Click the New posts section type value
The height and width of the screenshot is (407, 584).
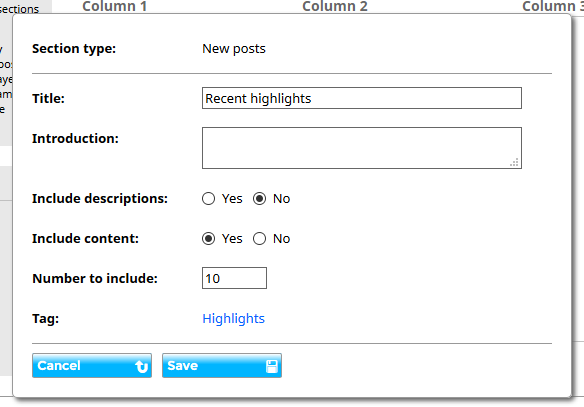234,49
